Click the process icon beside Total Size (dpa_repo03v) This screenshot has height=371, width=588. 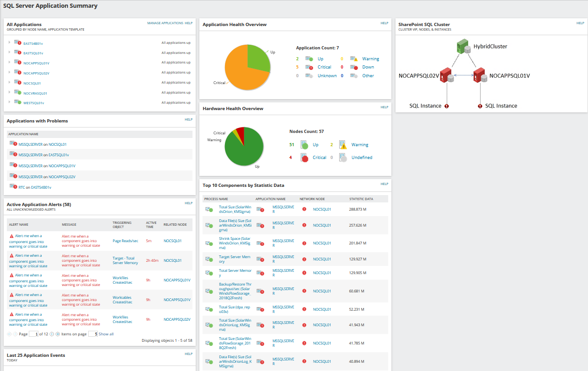point(209,309)
